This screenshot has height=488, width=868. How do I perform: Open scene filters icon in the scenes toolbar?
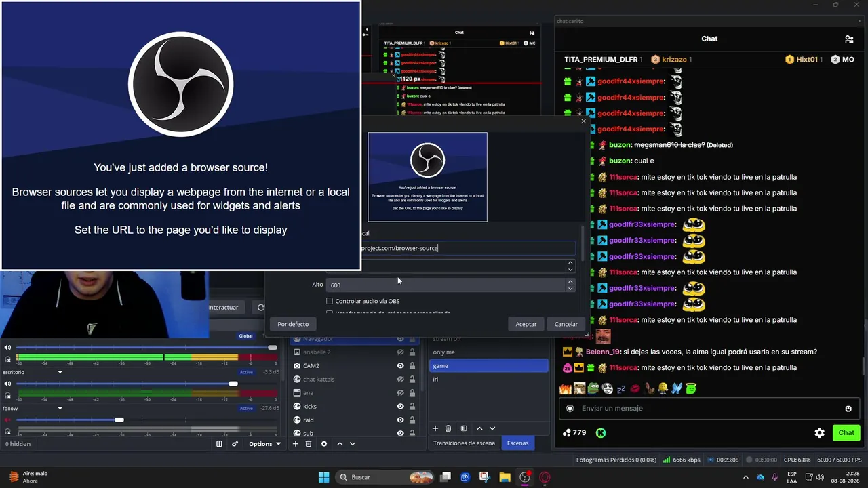[464, 428]
